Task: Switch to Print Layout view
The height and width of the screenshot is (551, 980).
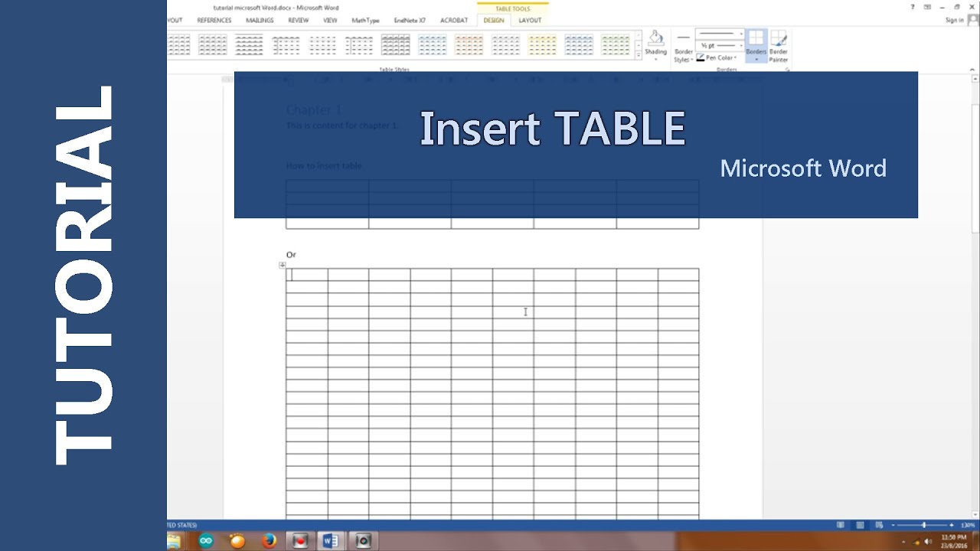Action: (860, 525)
